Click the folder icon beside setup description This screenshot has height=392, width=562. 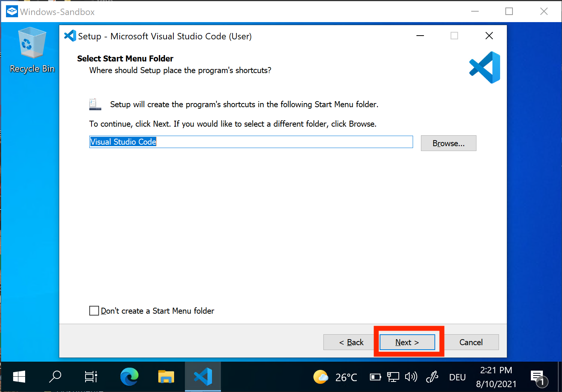tap(95, 104)
